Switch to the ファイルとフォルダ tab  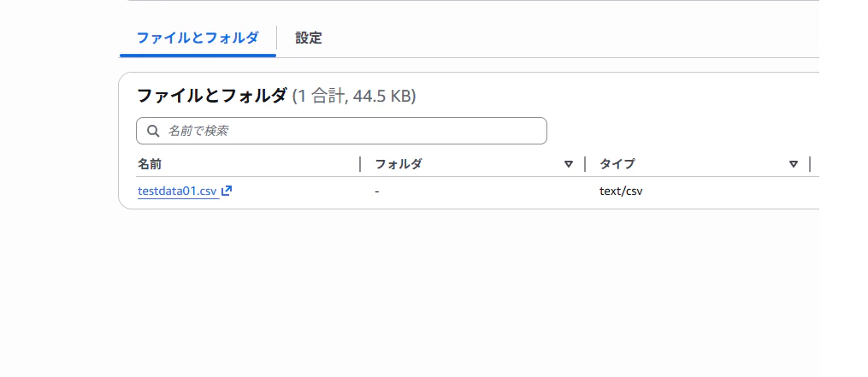click(198, 38)
